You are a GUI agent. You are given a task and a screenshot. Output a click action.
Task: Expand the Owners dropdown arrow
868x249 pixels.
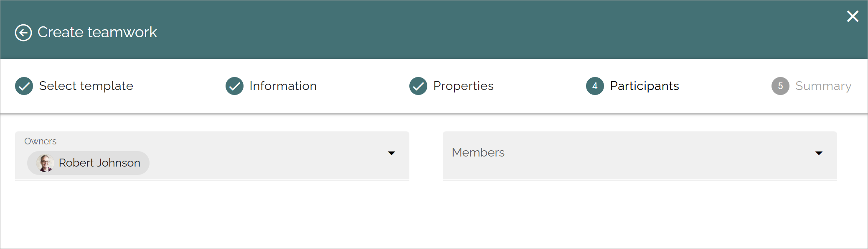click(x=391, y=153)
